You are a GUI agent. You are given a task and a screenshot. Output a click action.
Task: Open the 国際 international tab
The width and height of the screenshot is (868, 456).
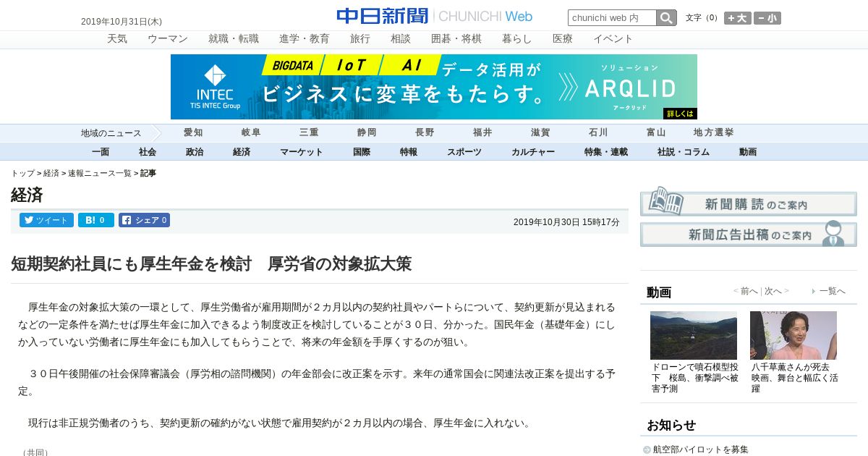(x=362, y=152)
